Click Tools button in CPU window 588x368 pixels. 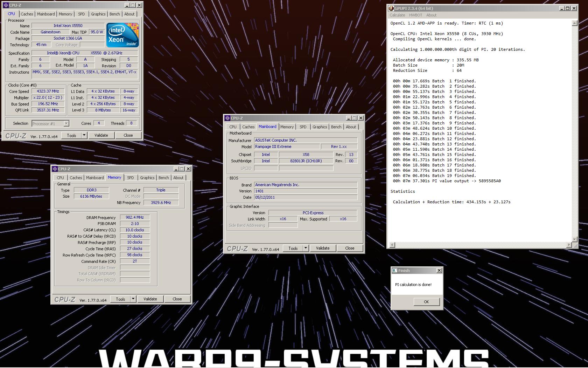[71, 135]
